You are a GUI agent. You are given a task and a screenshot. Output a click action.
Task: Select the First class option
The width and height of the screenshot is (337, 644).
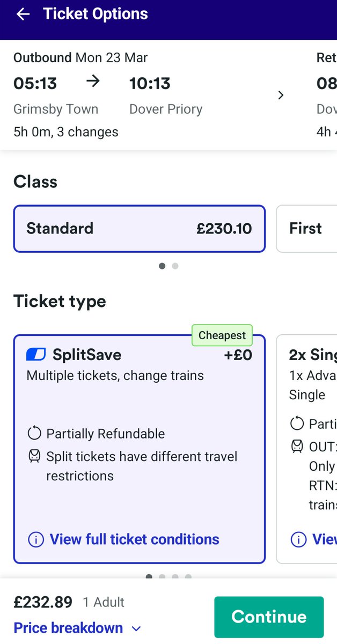pos(307,229)
